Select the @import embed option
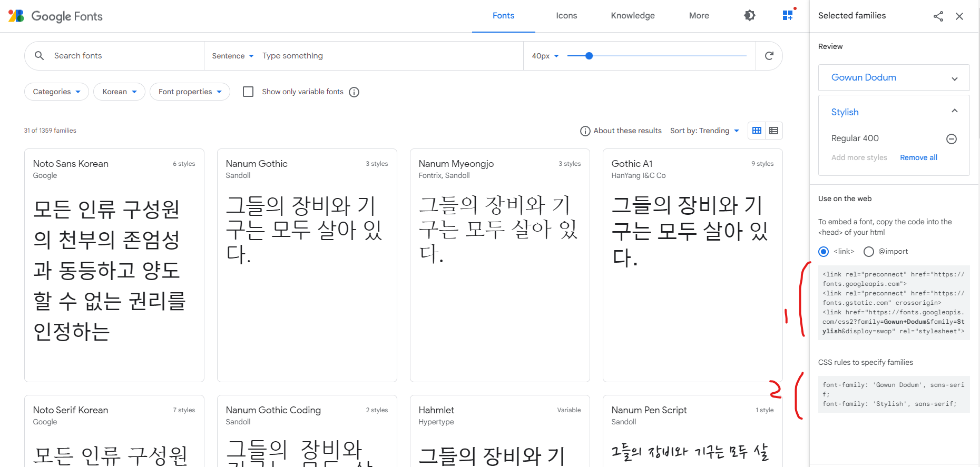 (869, 252)
